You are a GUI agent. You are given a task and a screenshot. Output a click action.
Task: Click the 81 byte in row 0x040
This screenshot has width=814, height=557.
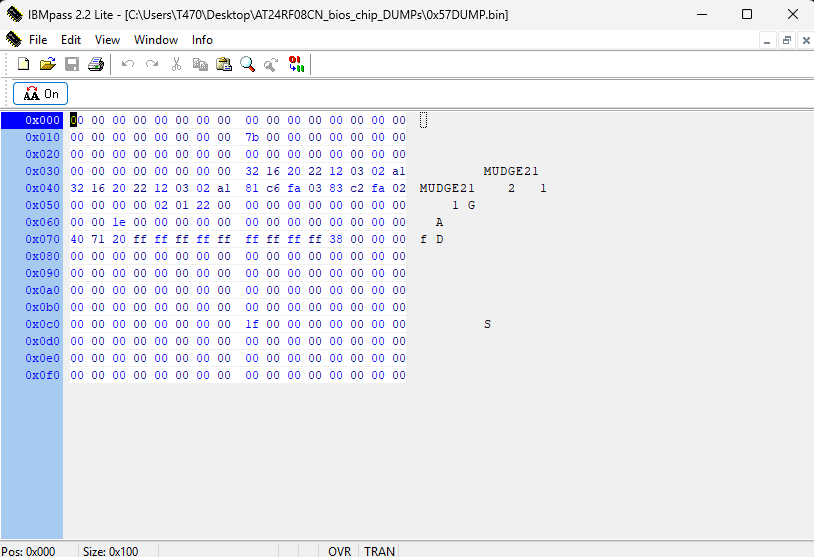[252, 188]
